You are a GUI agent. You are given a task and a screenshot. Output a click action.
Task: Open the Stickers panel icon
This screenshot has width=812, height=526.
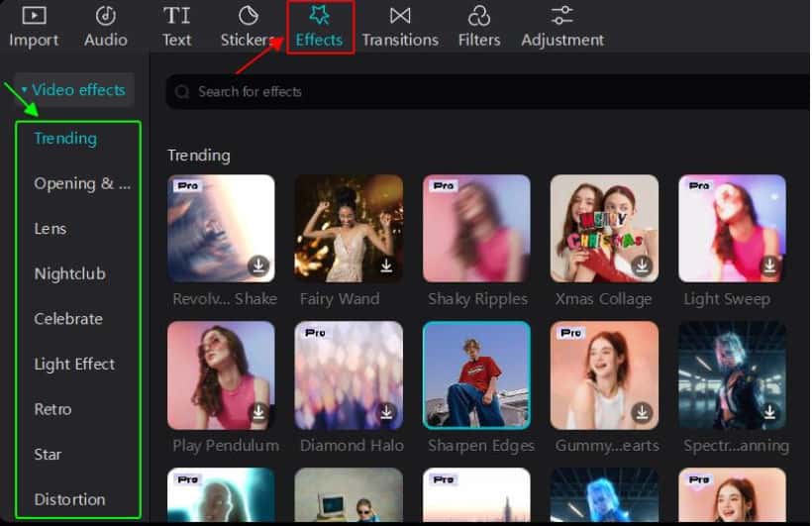pos(249,16)
